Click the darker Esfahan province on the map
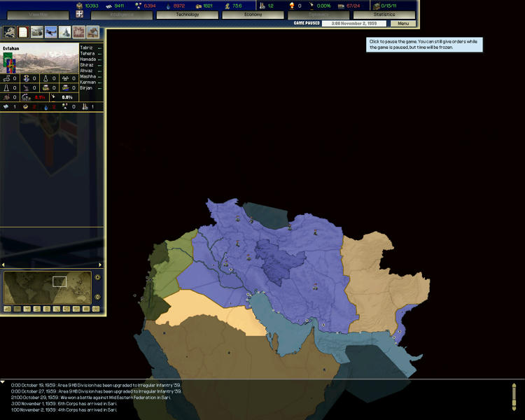 point(279,260)
